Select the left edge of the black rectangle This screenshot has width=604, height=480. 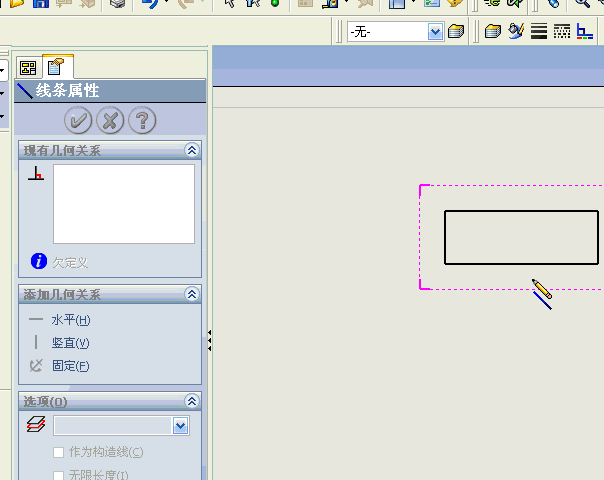coord(445,237)
